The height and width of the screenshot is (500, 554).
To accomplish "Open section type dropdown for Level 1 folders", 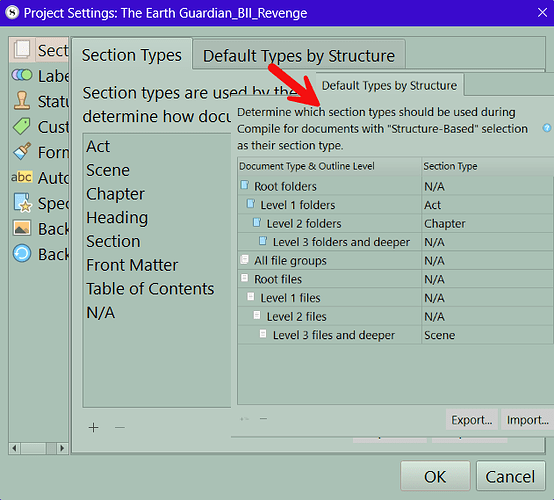I will point(487,205).
